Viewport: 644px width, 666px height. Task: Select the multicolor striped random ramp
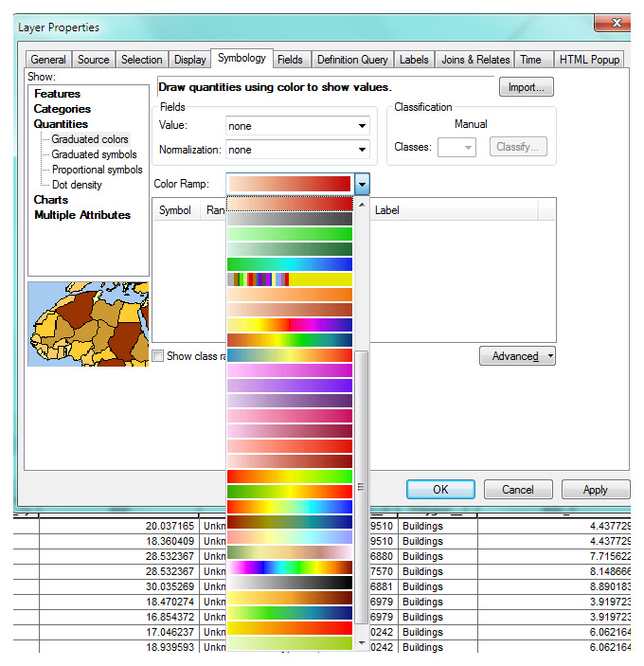point(289,279)
